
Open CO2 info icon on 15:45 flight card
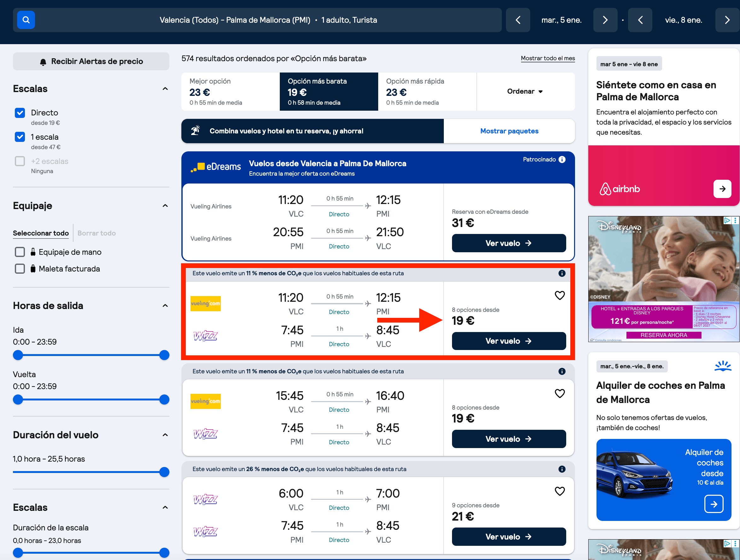click(562, 371)
